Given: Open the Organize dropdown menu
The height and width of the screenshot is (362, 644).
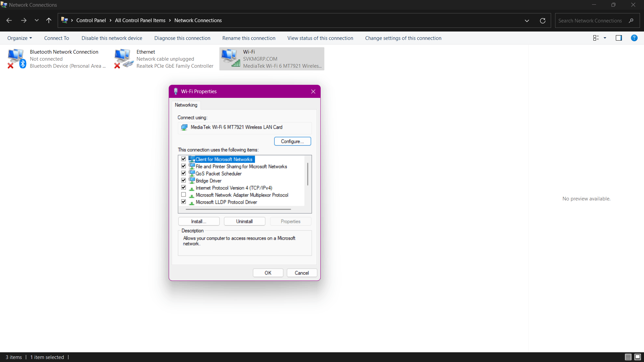Looking at the screenshot, I should click(x=19, y=38).
